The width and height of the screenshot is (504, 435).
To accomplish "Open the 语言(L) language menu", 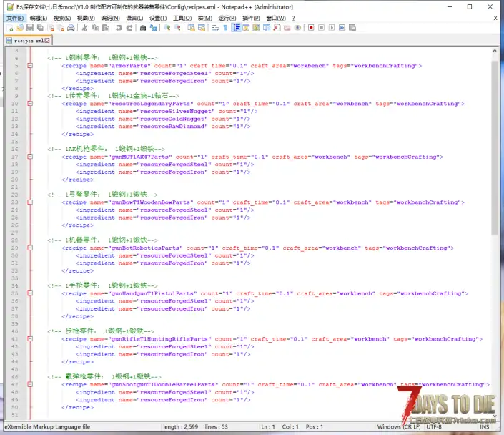I will coord(134,19).
